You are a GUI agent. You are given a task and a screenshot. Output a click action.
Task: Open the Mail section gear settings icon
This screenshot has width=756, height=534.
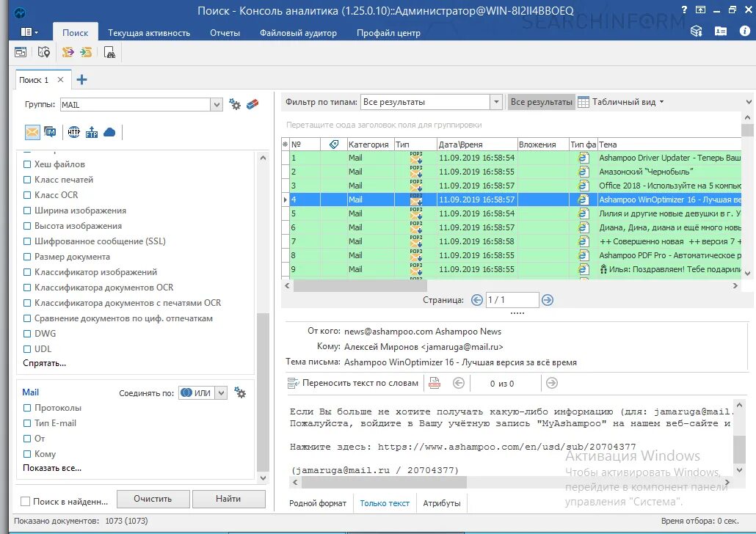(x=240, y=392)
